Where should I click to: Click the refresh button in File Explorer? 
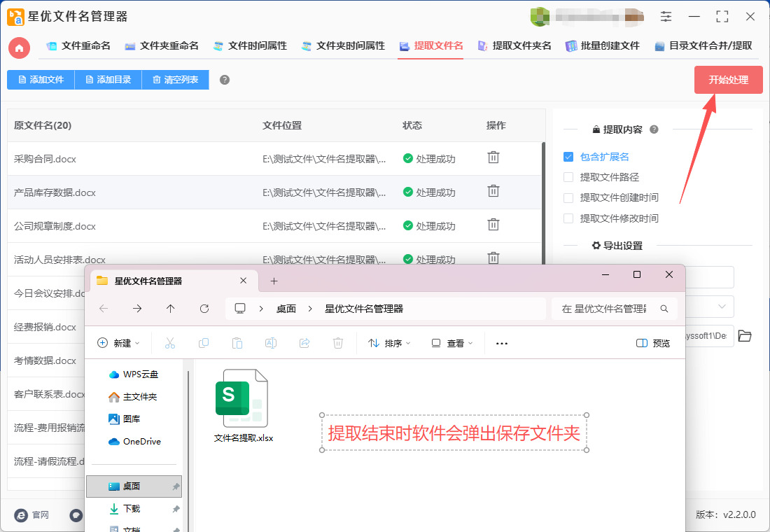pyautogui.click(x=204, y=309)
